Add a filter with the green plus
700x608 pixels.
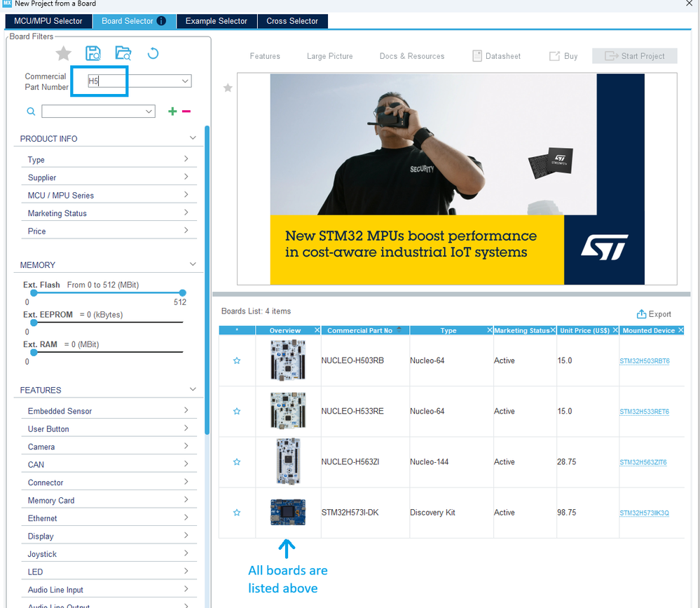point(172,112)
